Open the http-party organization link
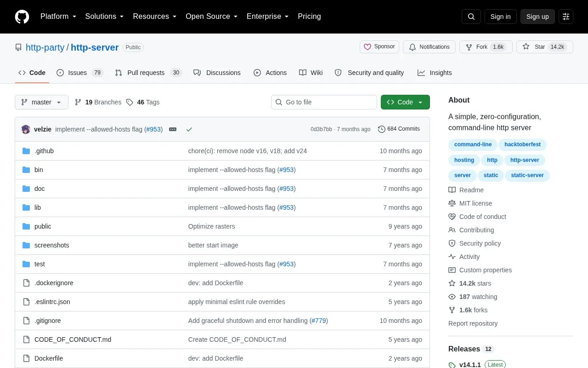588x368 pixels. pyautogui.click(x=45, y=47)
